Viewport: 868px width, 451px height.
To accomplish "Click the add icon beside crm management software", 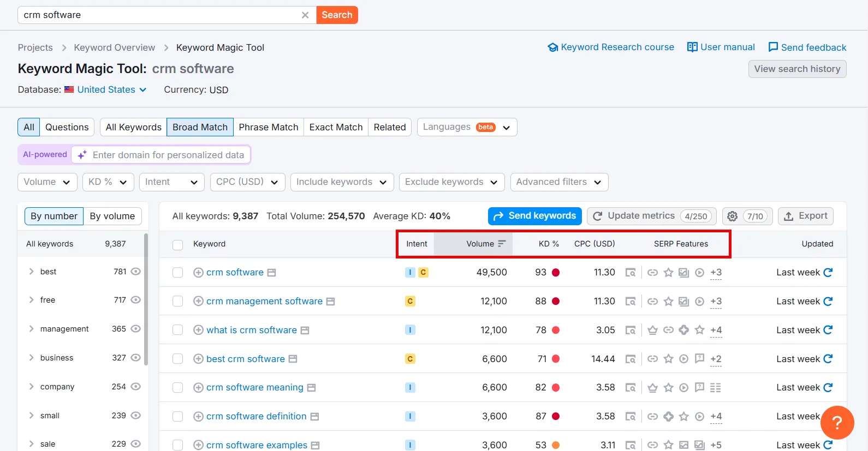I will pyautogui.click(x=199, y=301).
